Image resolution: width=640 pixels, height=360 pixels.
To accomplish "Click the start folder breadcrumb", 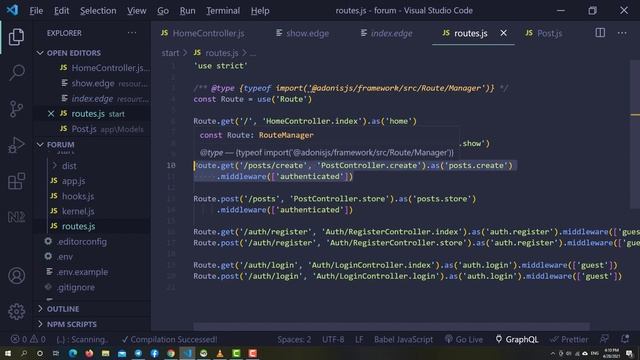I will 170,53.
